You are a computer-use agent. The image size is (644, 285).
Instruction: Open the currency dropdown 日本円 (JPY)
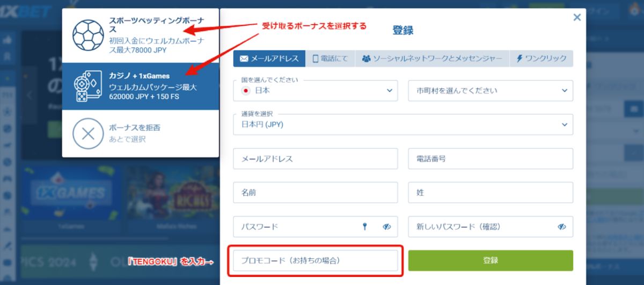403,124
